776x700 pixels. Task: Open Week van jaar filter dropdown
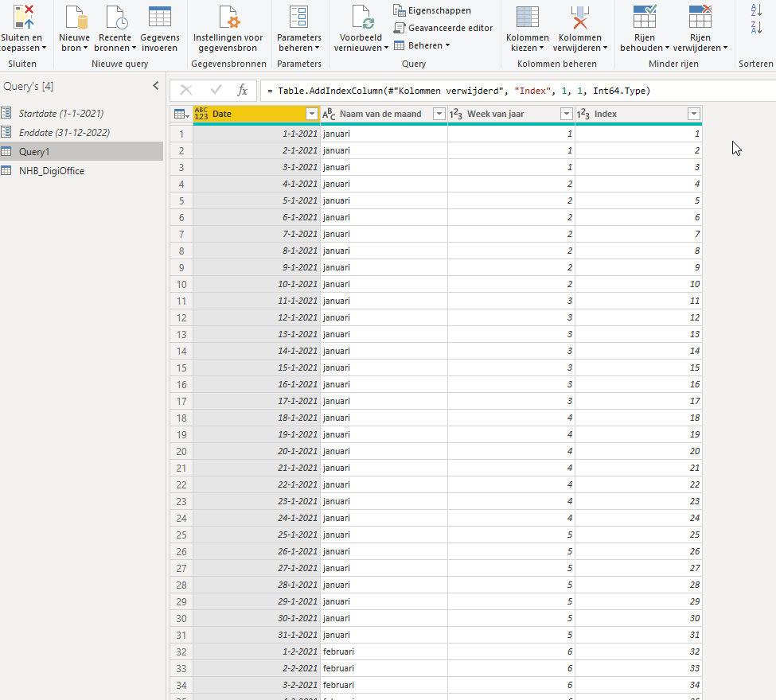[566, 114]
